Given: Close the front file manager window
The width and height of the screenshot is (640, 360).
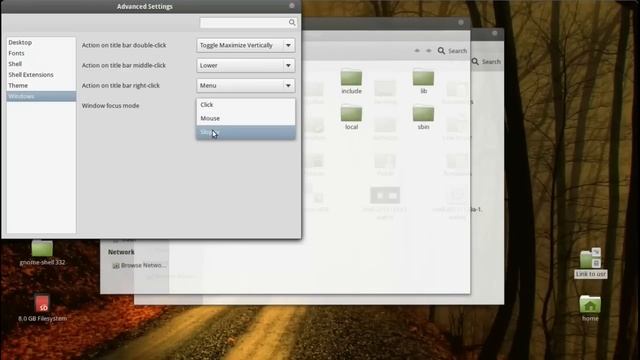Looking at the screenshot, I should coord(461,22).
